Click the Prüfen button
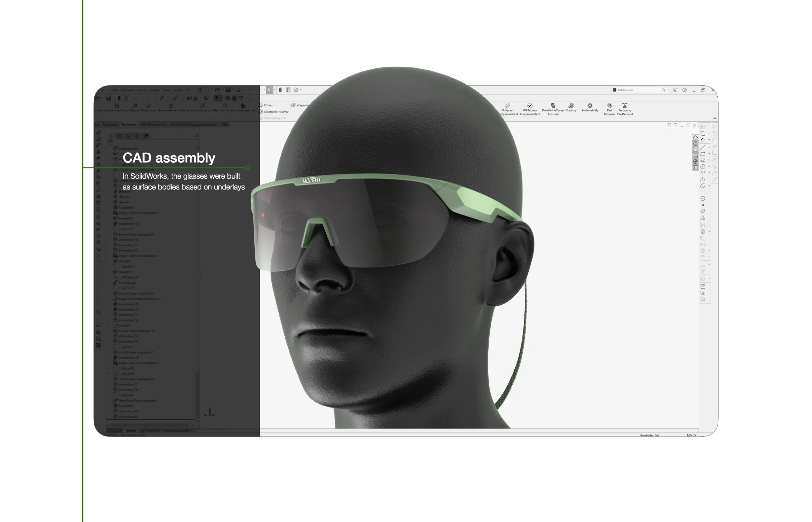 268,105
